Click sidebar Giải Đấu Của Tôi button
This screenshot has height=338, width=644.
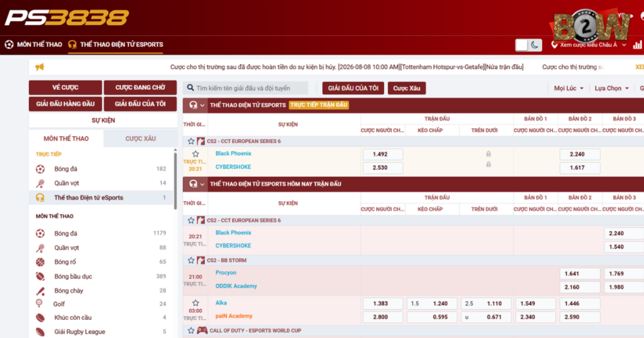140,104
